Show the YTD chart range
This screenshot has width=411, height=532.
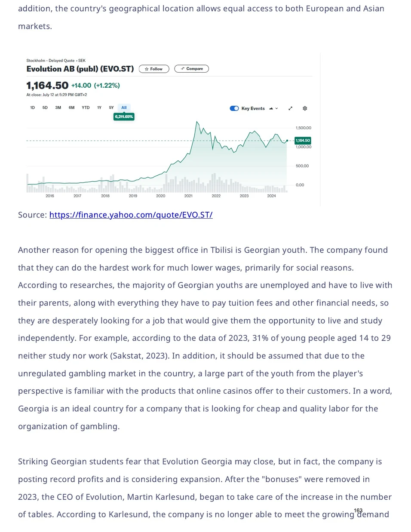pos(86,108)
